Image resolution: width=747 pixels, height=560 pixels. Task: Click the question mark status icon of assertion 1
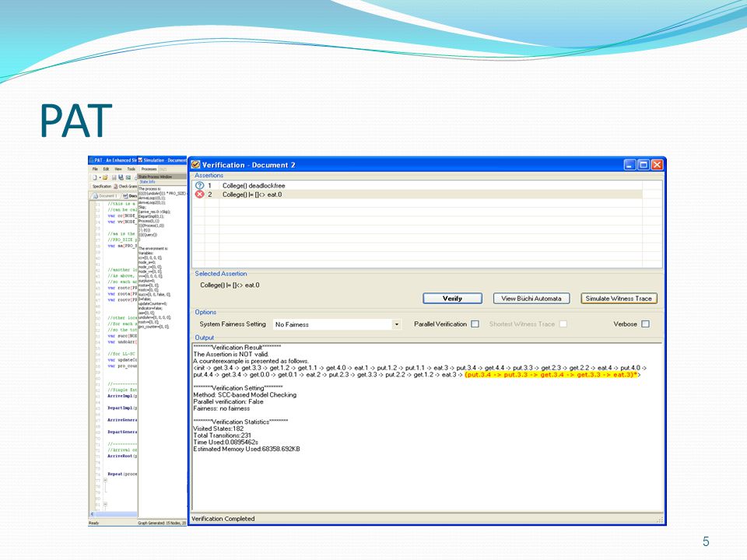click(200, 186)
